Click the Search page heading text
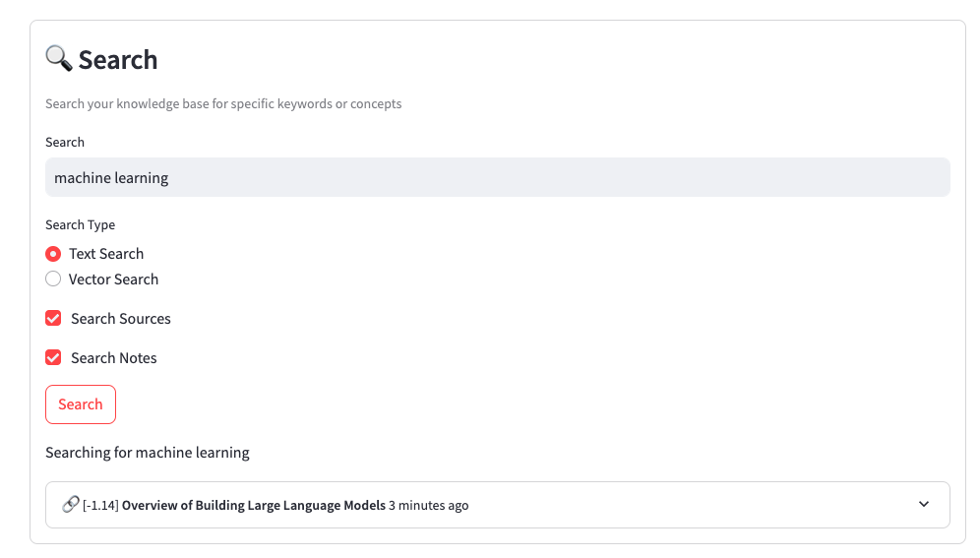 click(x=118, y=60)
